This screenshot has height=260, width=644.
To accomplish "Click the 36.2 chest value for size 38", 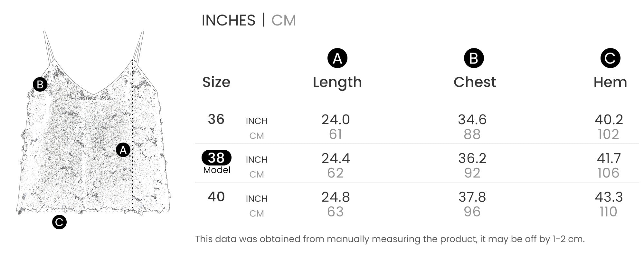I will click(x=472, y=158).
